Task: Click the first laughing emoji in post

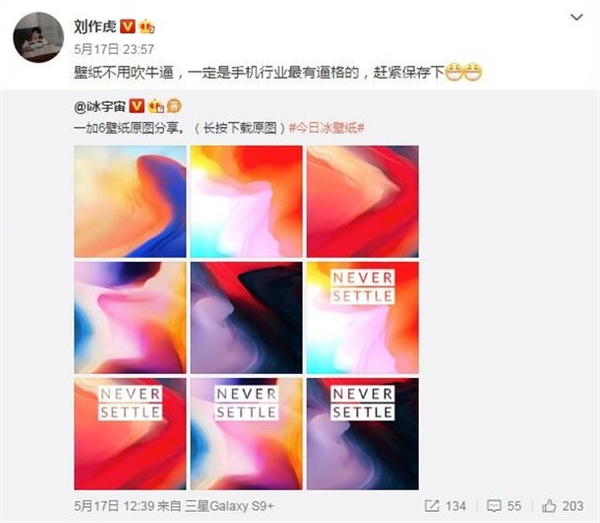Action: [x=454, y=72]
